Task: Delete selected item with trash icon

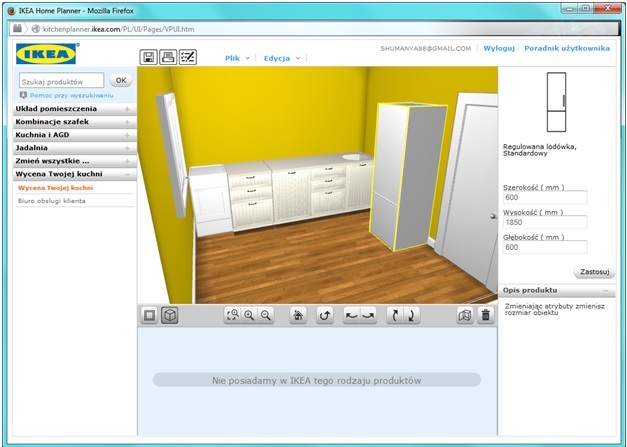Action: click(486, 315)
